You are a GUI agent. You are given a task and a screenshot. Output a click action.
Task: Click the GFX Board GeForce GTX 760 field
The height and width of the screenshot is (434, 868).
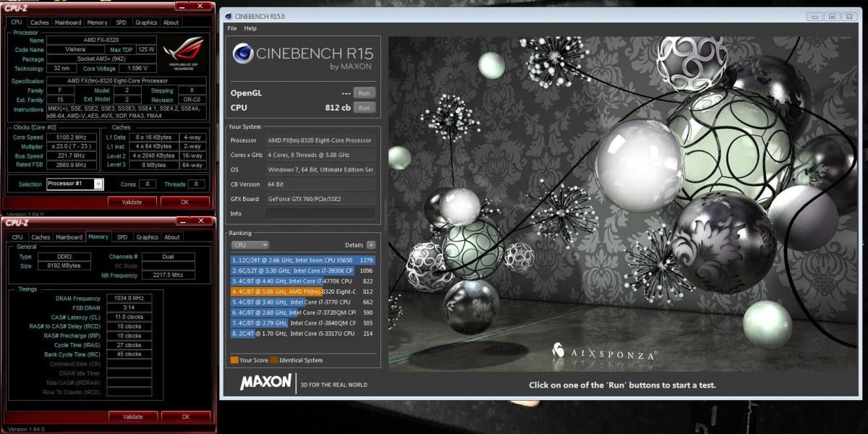point(320,199)
